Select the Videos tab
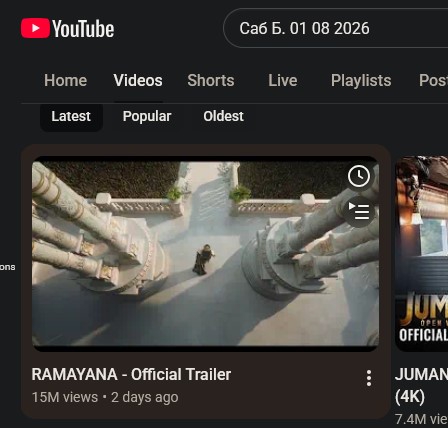The image size is (448, 428). (138, 80)
